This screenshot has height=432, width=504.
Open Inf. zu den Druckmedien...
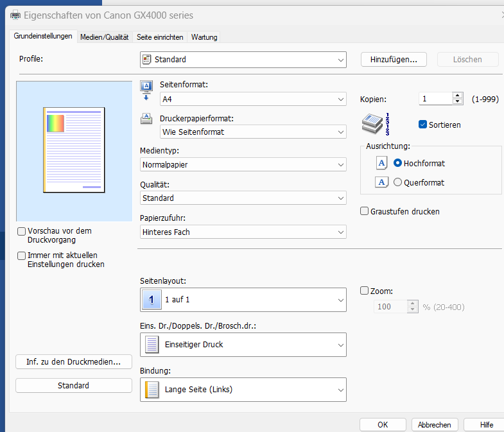point(74,362)
